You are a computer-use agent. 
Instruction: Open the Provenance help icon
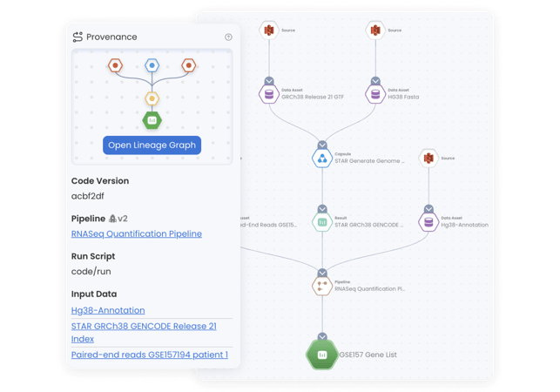click(x=228, y=37)
